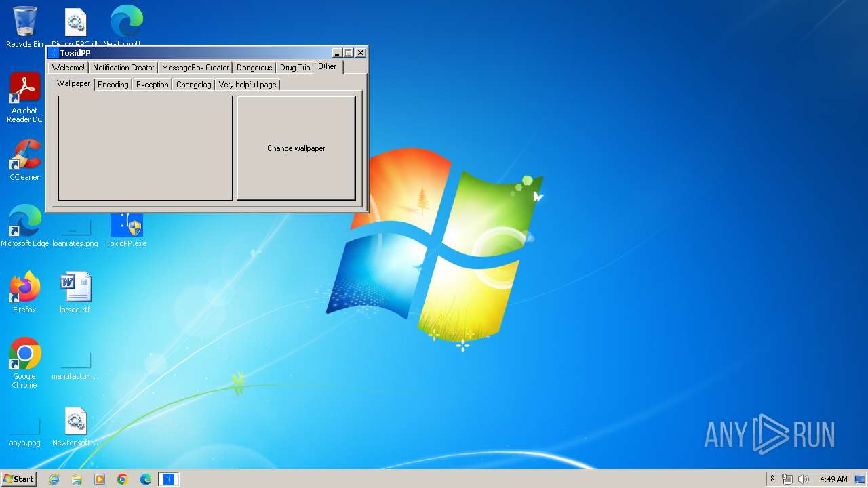Activate the ToxidPP taskbar button

169,479
